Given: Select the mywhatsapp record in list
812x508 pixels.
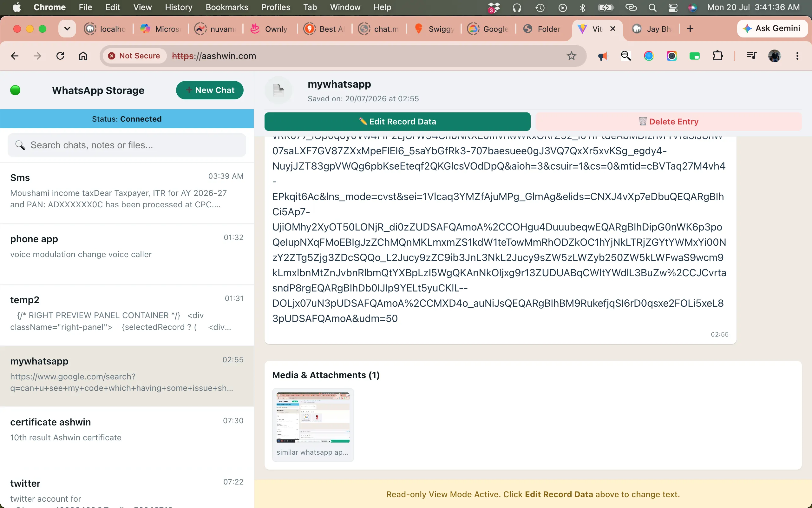Looking at the screenshot, I should coord(127,376).
